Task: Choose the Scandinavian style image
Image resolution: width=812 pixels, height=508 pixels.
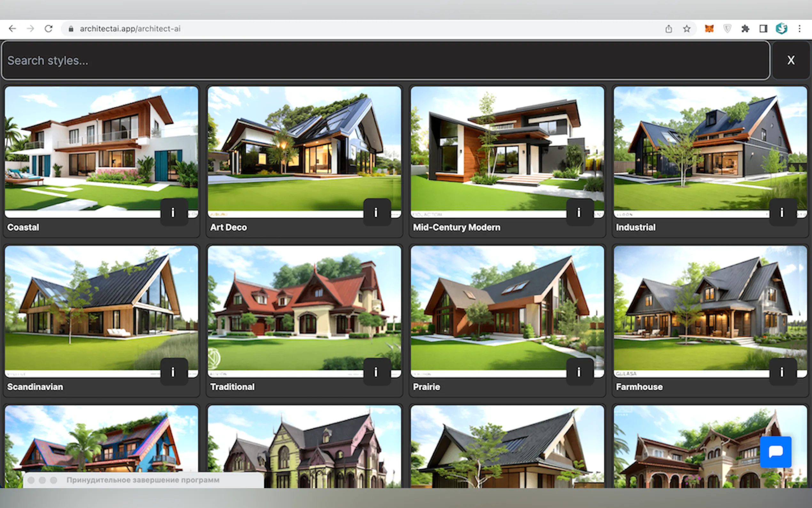Action: click(x=101, y=307)
